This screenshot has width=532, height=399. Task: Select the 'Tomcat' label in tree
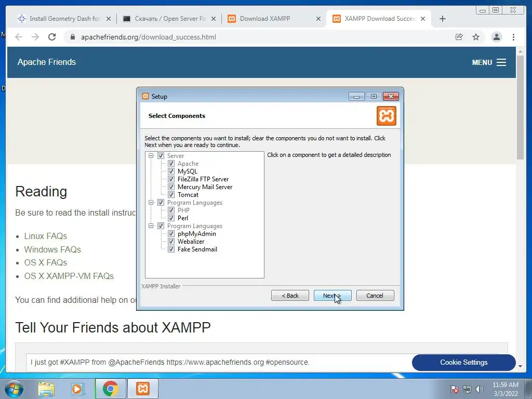tap(188, 195)
